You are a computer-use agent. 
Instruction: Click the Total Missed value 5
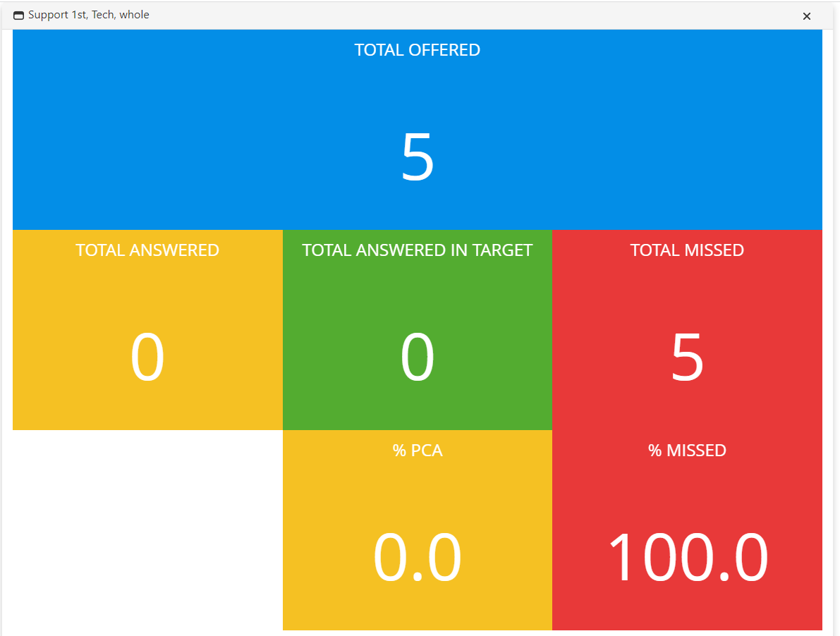coord(687,357)
